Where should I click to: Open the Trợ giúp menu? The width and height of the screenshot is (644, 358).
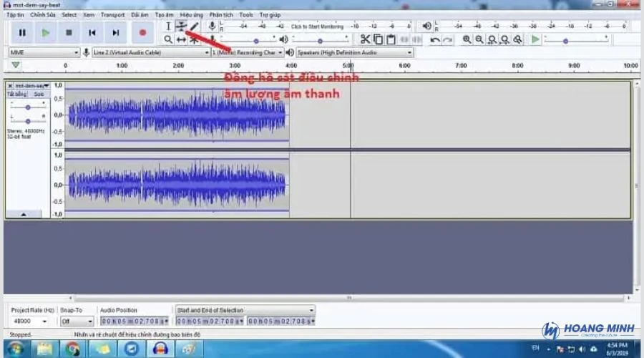pos(270,15)
